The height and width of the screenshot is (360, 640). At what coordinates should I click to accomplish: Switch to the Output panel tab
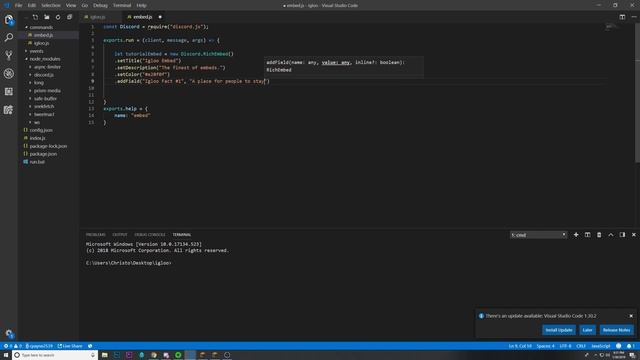tap(120, 235)
